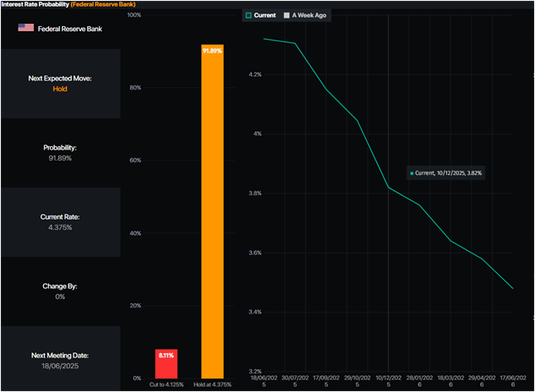This screenshot has height=392, width=535.
Task: Click the Change By 0% panel
Action: click(60, 291)
